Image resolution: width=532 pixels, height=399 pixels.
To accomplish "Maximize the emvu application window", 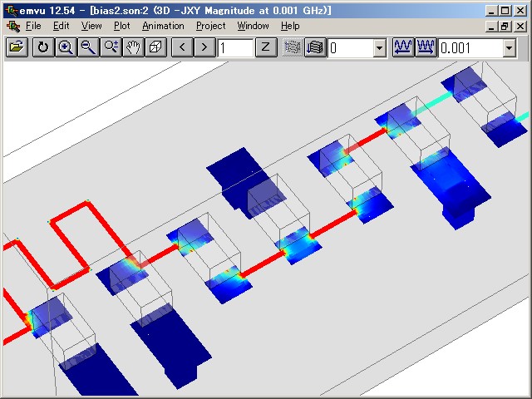I will point(505,11).
